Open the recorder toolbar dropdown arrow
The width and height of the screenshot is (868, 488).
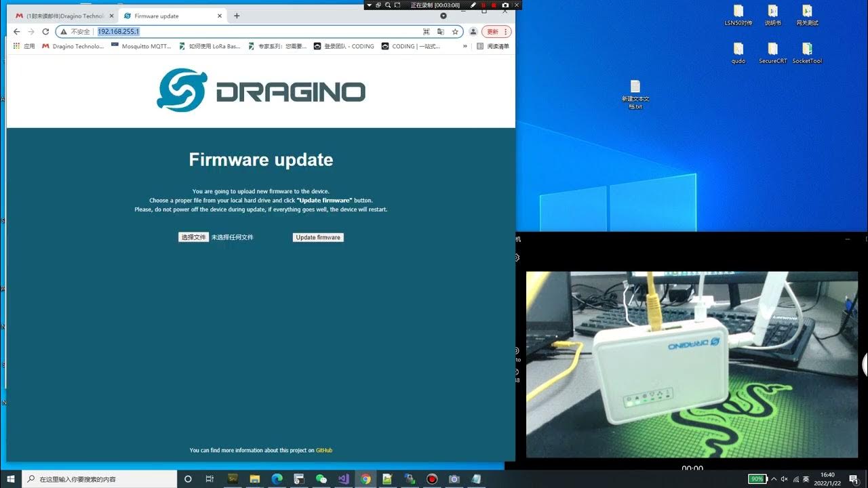point(370,5)
